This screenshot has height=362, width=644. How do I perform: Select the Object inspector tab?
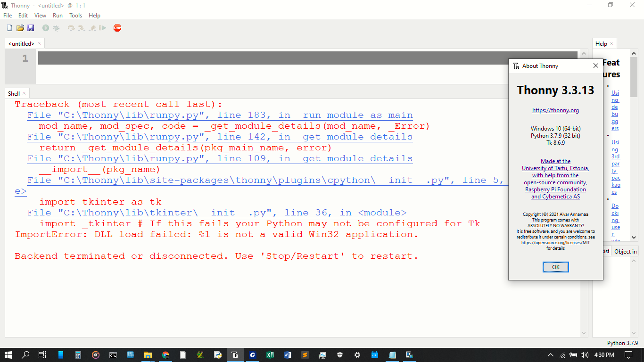(625, 251)
